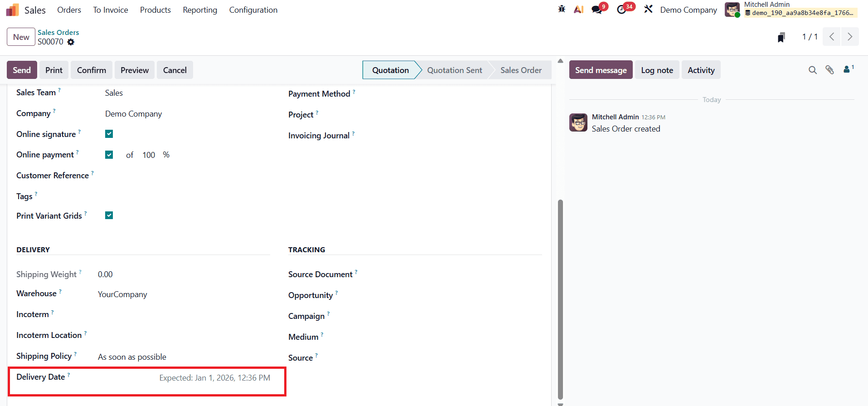This screenshot has width=868, height=406.
Task: Open the Incoterm dropdown field
Action: 184,314
